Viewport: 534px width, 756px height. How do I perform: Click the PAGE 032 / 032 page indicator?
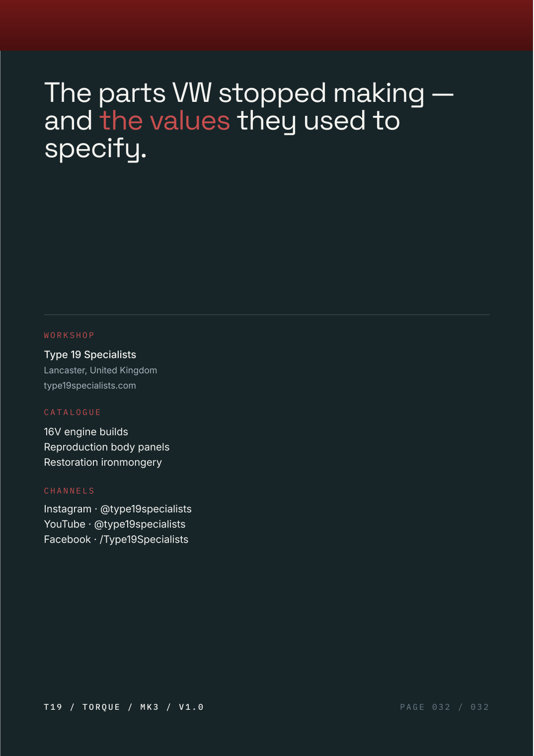[x=445, y=707]
